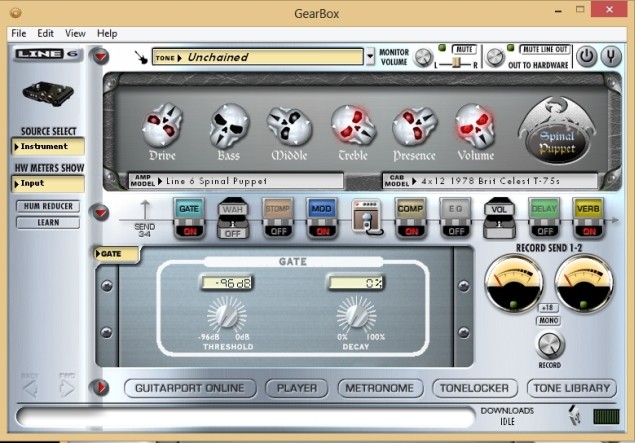Expand the bottom red arrow panel
635x443 pixels.
[x=100, y=388]
